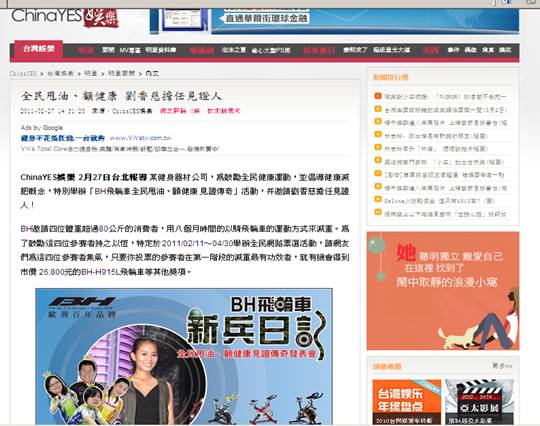Click the BH brand logo in the article image
This screenshot has width=540, height=426.
pos(81,302)
